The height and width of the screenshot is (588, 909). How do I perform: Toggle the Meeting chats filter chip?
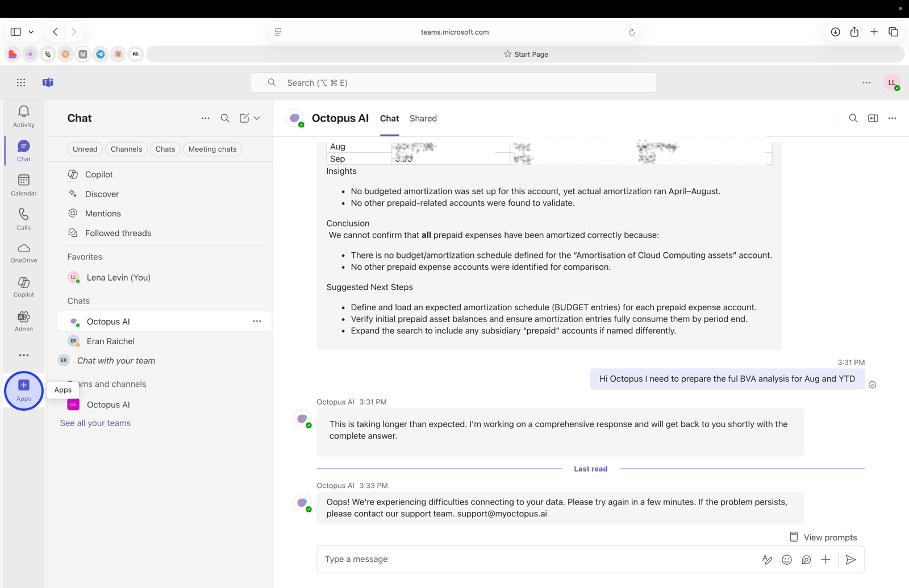pyautogui.click(x=212, y=149)
